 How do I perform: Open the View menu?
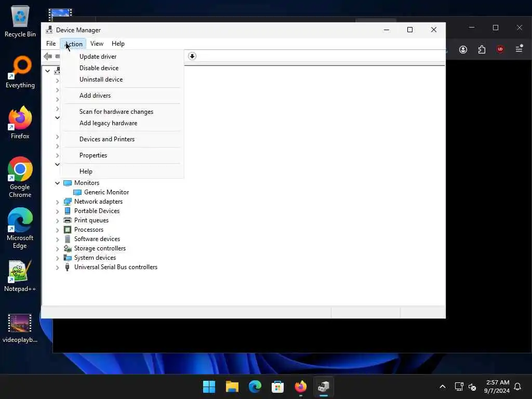coord(97,44)
